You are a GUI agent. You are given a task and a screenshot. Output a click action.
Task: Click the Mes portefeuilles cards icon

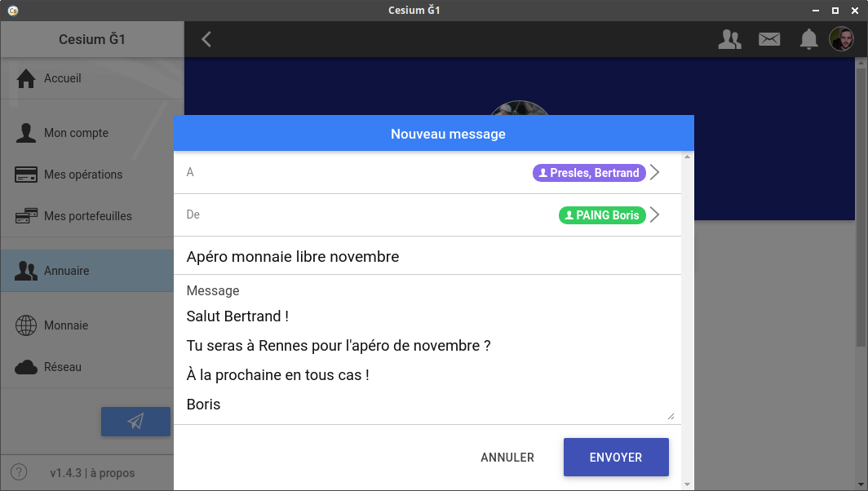[26, 216]
